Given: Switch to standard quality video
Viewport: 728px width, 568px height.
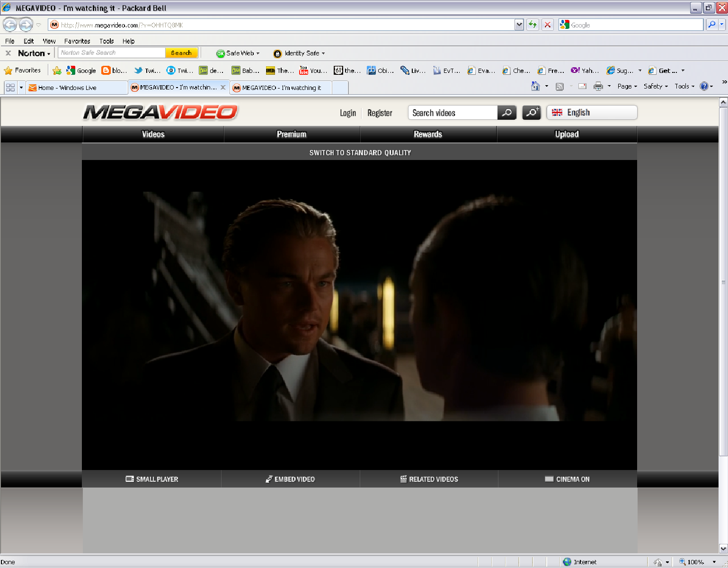Looking at the screenshot, I should (x=360, y=152).
